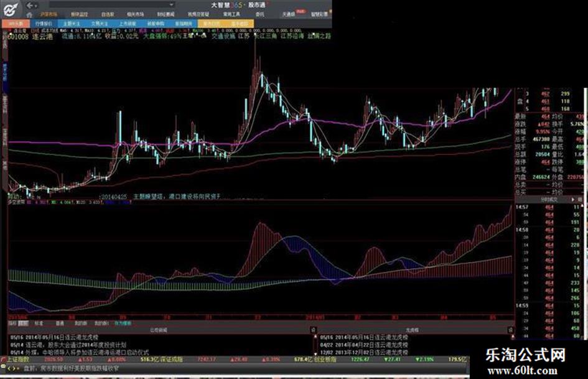Click the 分时成交 panel header
The image size is (588, 379).
tap(549, 200)
